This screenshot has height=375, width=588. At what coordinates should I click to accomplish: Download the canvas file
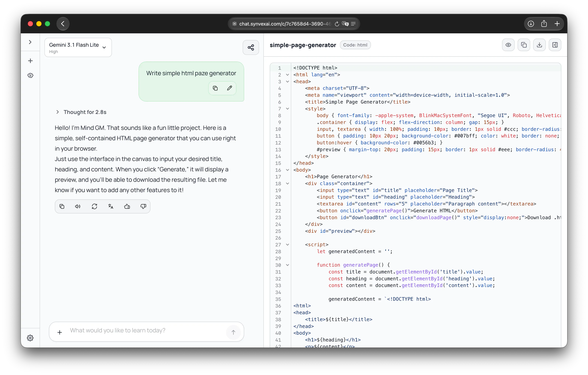point(539,45)
